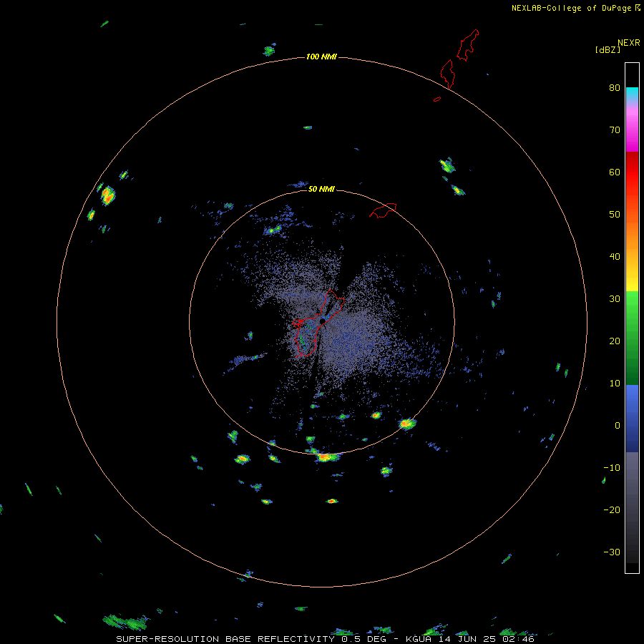Click the large Guam island red outline
The image size is (644, 644).
click(x=317, y=324)
